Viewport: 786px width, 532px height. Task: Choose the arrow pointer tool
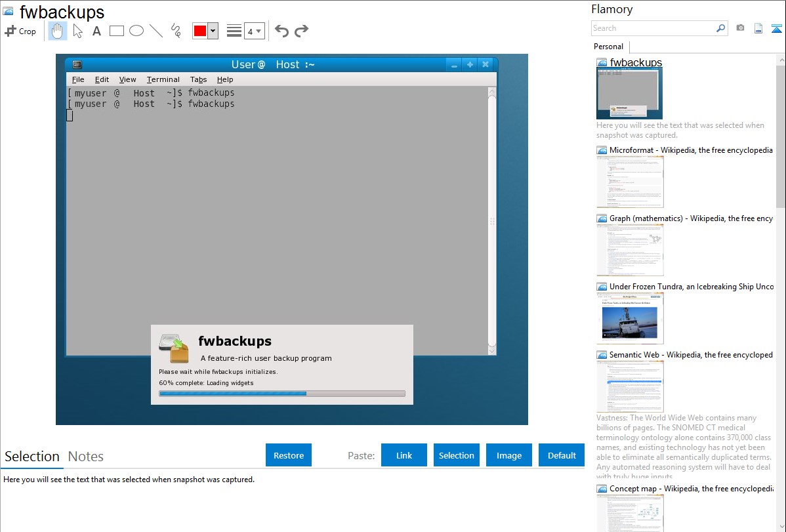tap(77, 31)
